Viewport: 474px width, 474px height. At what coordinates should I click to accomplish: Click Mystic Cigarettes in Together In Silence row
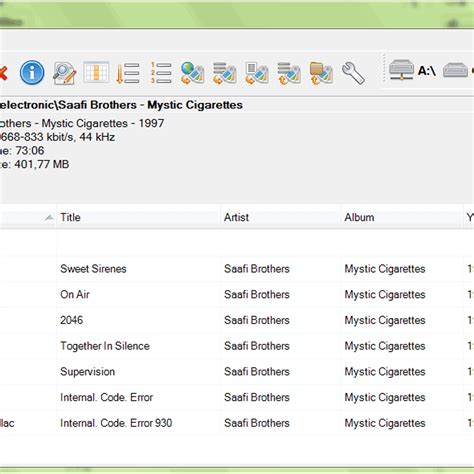(x=385, y=346)
